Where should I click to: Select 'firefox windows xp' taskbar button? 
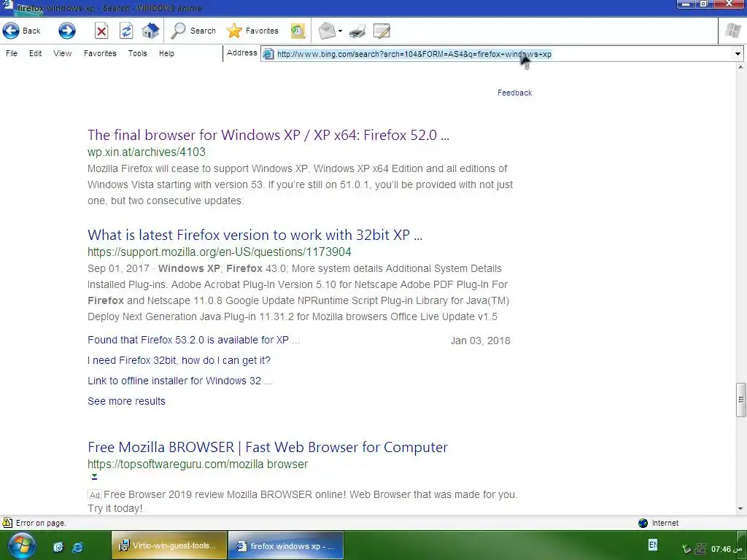285,545
